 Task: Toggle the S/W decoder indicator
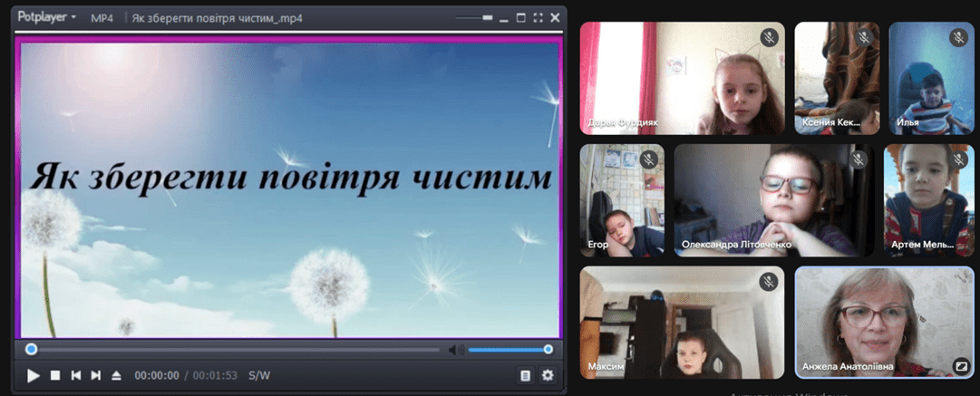(x=259, y=376)
